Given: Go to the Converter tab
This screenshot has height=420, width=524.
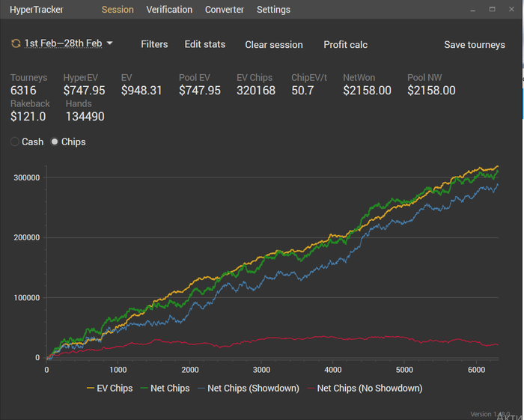Looking at the screenshot, I should point(225,10).
